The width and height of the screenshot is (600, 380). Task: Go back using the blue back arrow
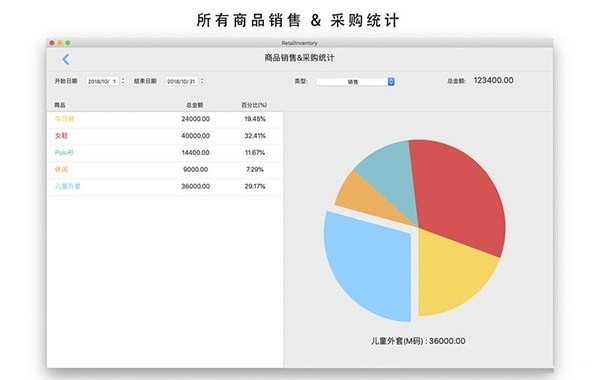(66, 59)
